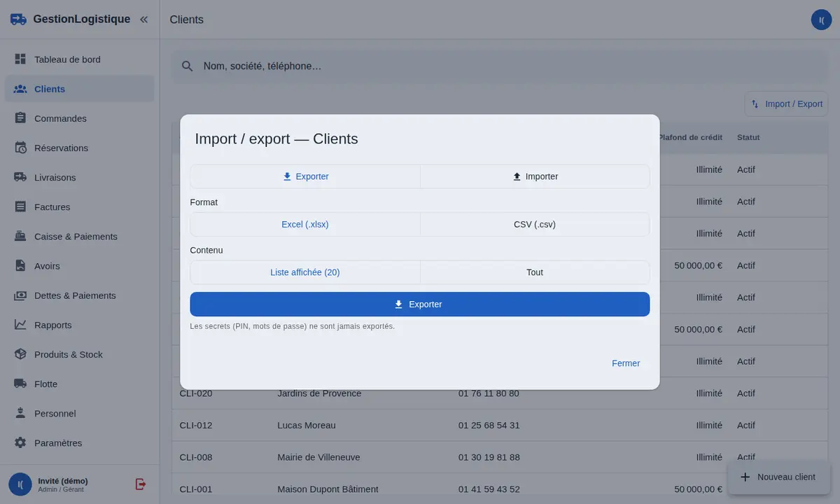
Task: Open the Personnel badge icon
Action: tap(20, 413)
